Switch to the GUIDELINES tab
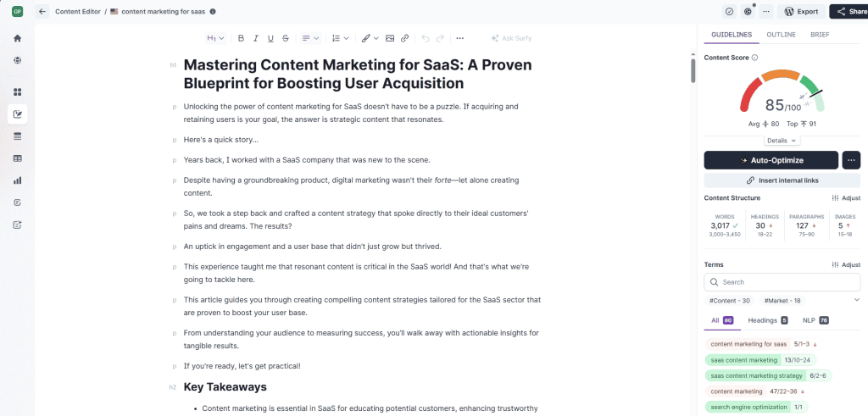The width and height of the screenshot is (868, 416). coord(732,34)
